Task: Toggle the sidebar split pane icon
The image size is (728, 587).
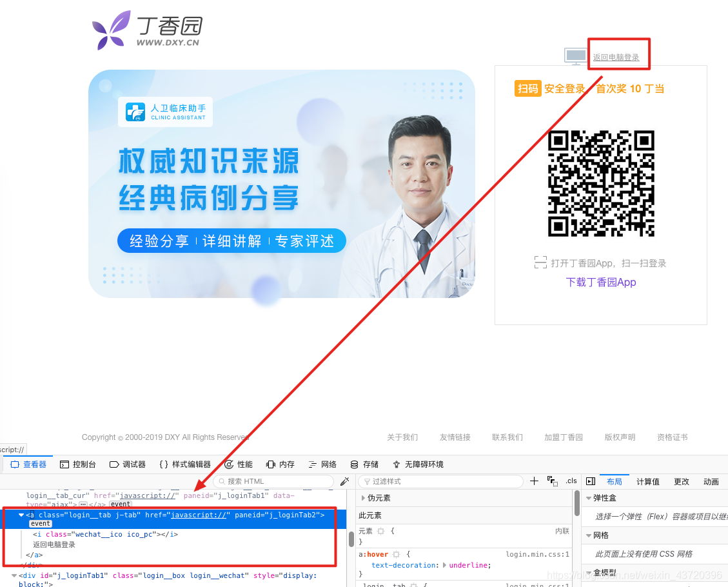Action: 591,481
